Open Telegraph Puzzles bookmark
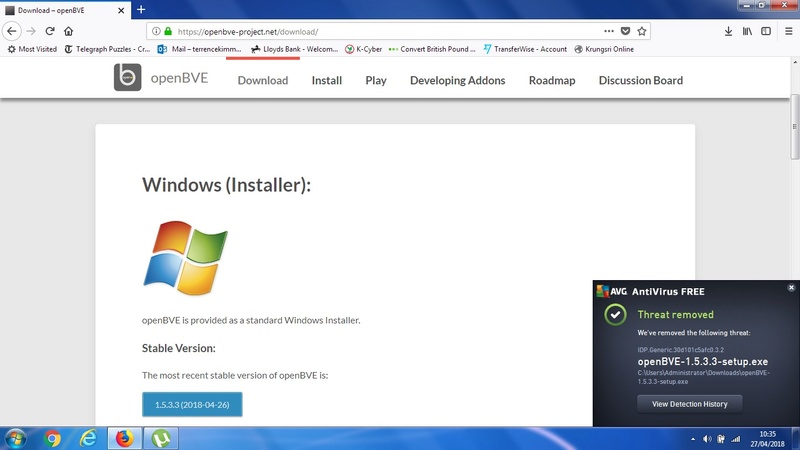Viewport: 800px width, 450px height. 107,49
